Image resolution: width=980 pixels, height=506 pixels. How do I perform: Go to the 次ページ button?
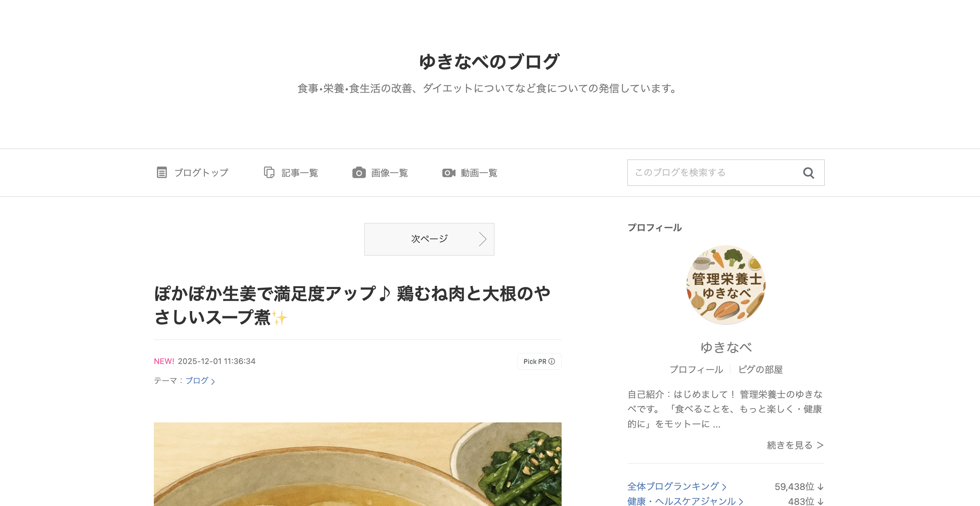tap(429, 239)
